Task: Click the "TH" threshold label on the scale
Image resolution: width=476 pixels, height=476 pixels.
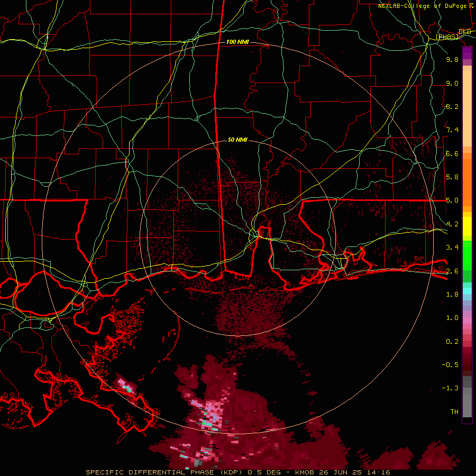Action: tap(454, 412)
